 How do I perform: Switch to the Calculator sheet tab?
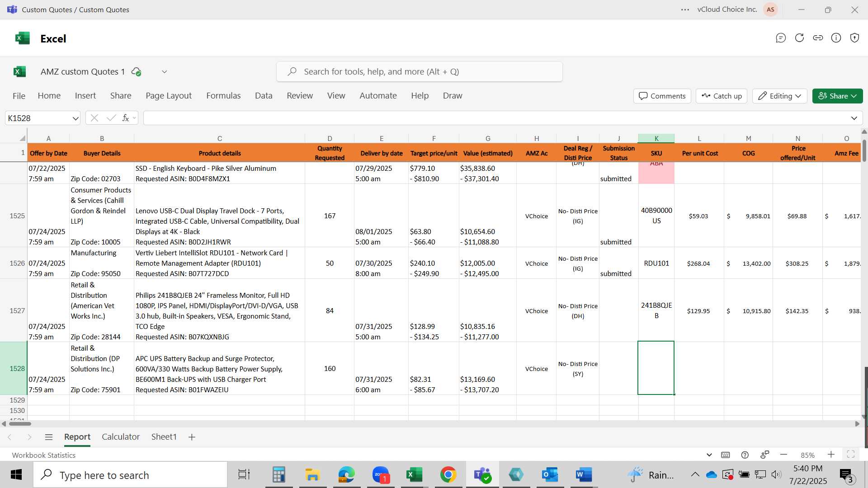121,437
